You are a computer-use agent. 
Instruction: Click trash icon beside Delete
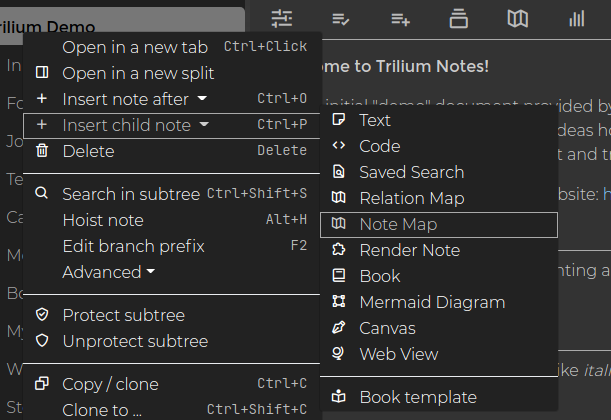coord(42,150)
